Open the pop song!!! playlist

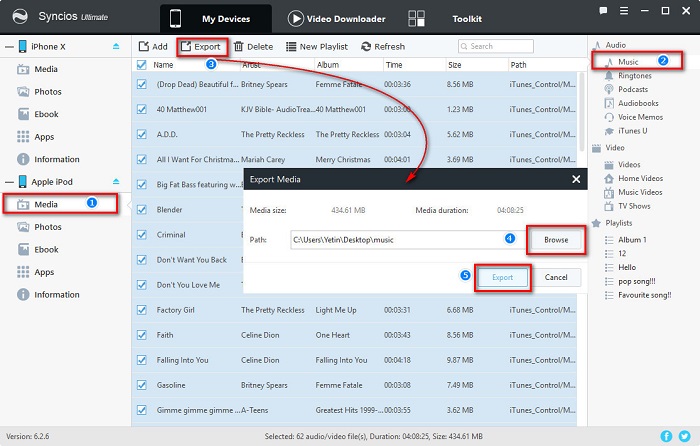[637, 281]
